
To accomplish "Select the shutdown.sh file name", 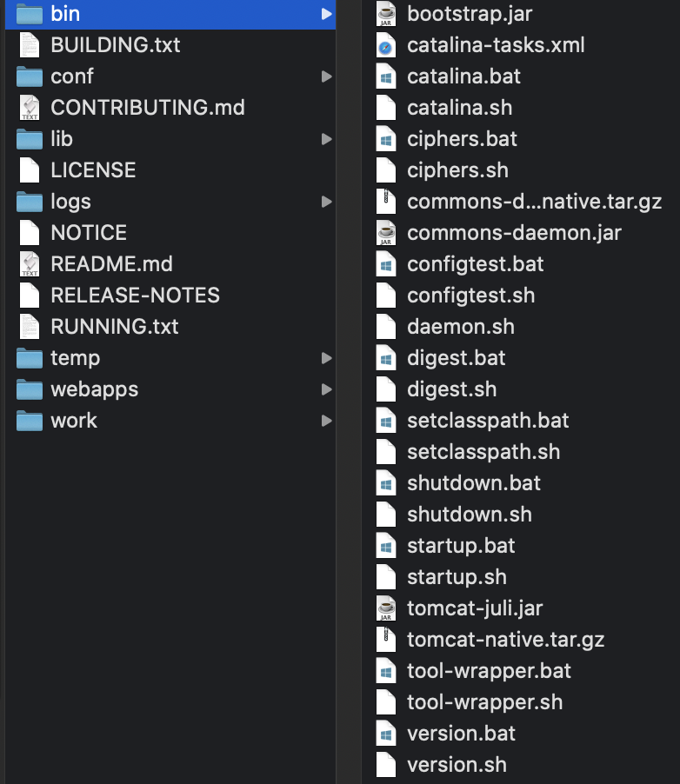I will tap(469, 515).
